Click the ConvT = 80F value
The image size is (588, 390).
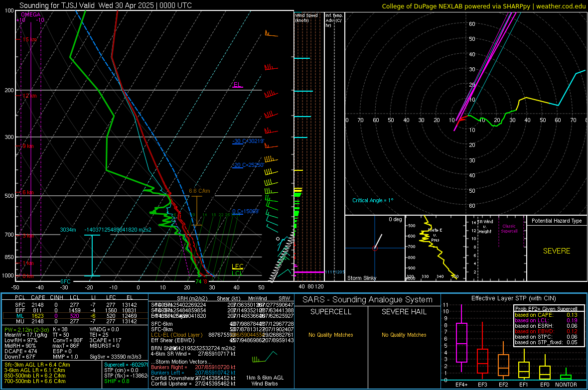pos(67,341)
